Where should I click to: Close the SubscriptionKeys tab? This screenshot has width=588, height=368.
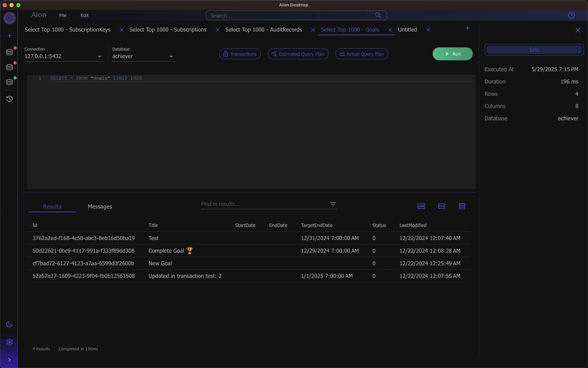coord(121,30)
